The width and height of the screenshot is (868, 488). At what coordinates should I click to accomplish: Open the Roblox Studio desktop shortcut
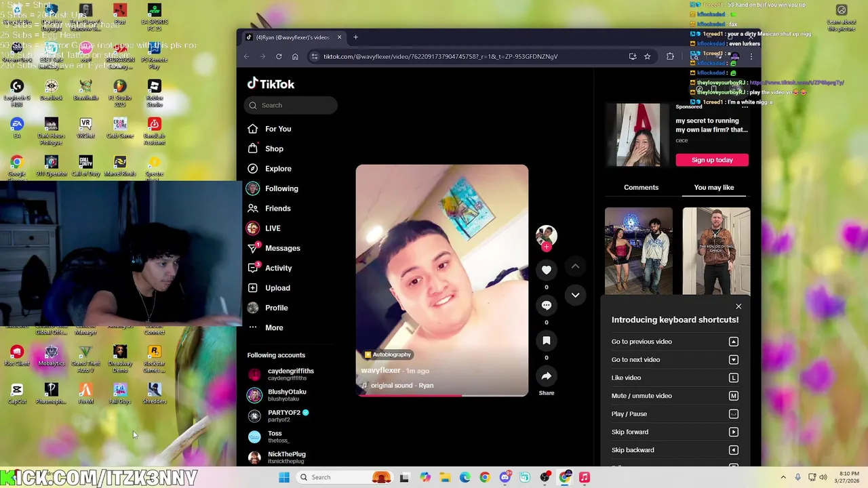[154, 91]
